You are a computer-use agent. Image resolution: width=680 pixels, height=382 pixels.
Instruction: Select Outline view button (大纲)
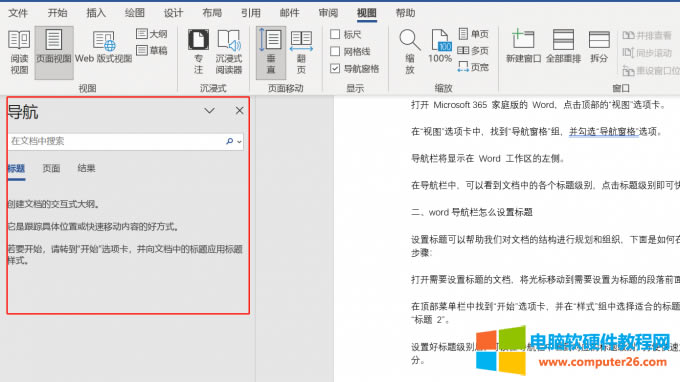point(152,34)
